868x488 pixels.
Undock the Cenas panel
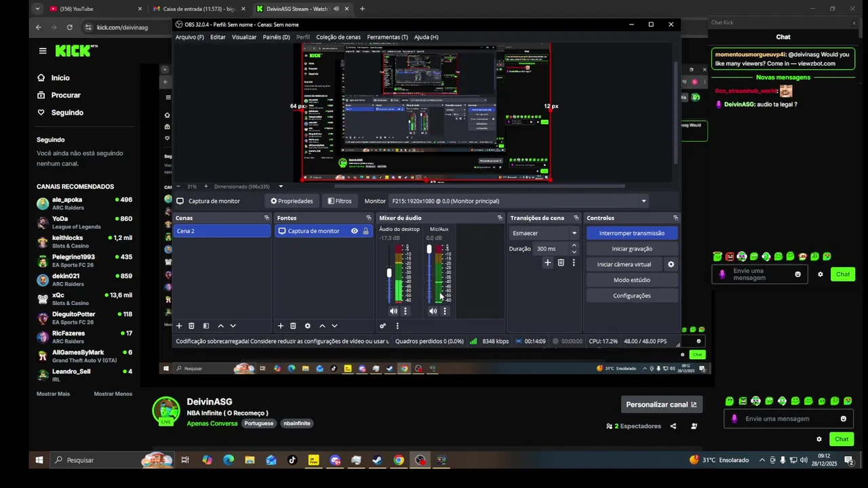[267, 218]
